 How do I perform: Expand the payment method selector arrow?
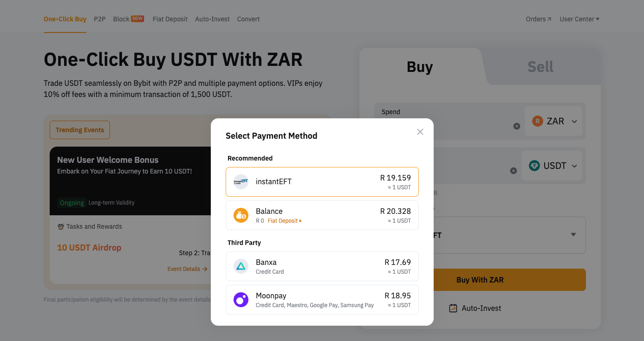[x=573, y=235]
